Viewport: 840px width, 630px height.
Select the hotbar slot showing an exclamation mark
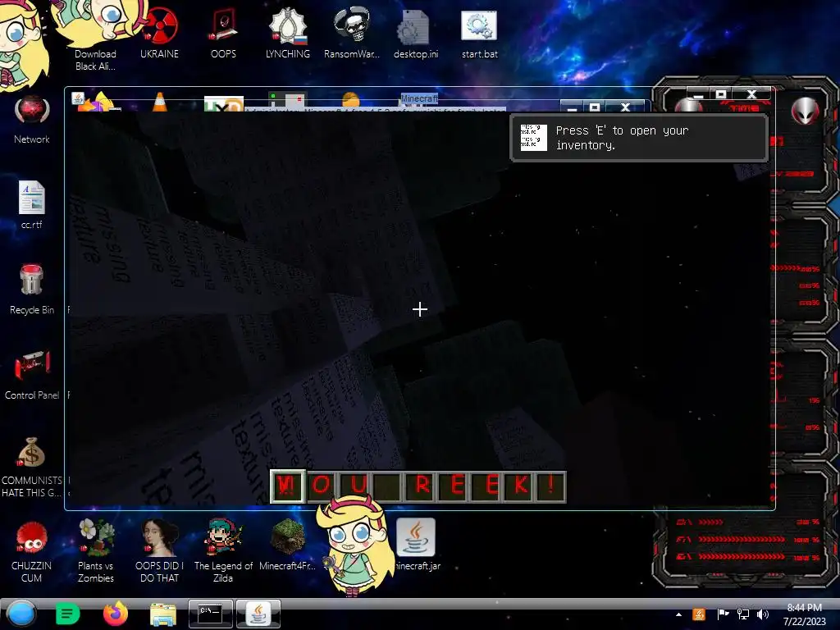tap(550, 486)
